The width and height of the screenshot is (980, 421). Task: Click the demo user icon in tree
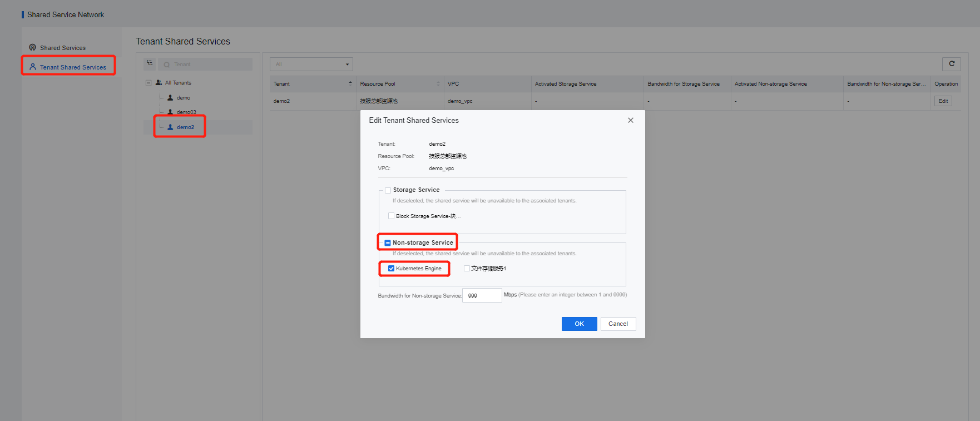click(x=170, y=98)
